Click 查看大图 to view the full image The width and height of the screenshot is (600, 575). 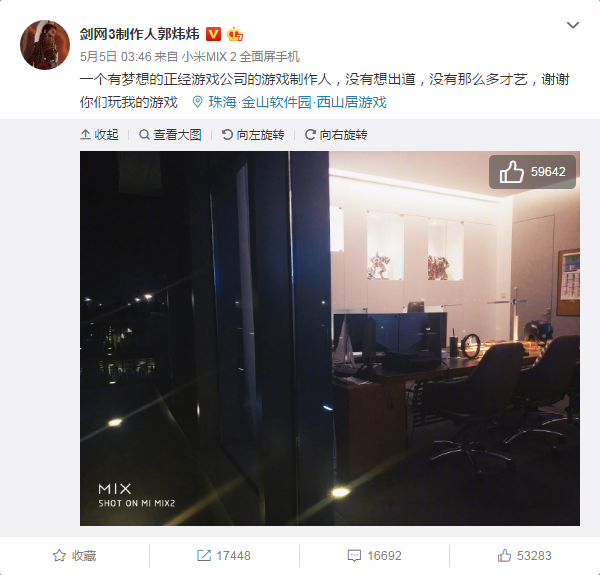click(x=170, y=135)
